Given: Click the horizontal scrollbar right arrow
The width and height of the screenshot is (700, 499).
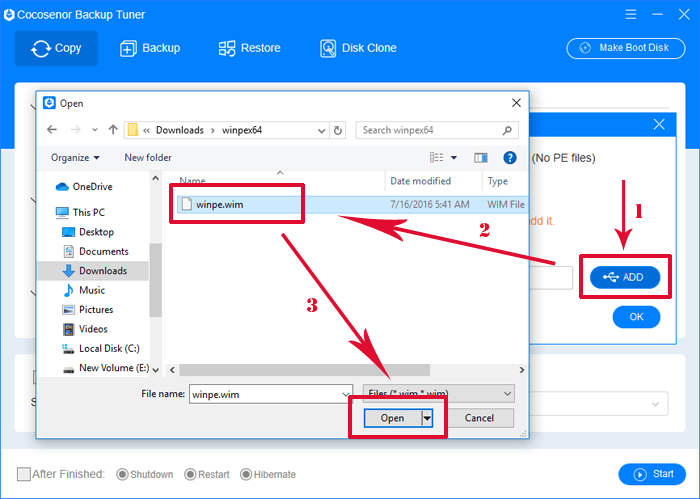Looking at the screenshot, I should 521,370.
